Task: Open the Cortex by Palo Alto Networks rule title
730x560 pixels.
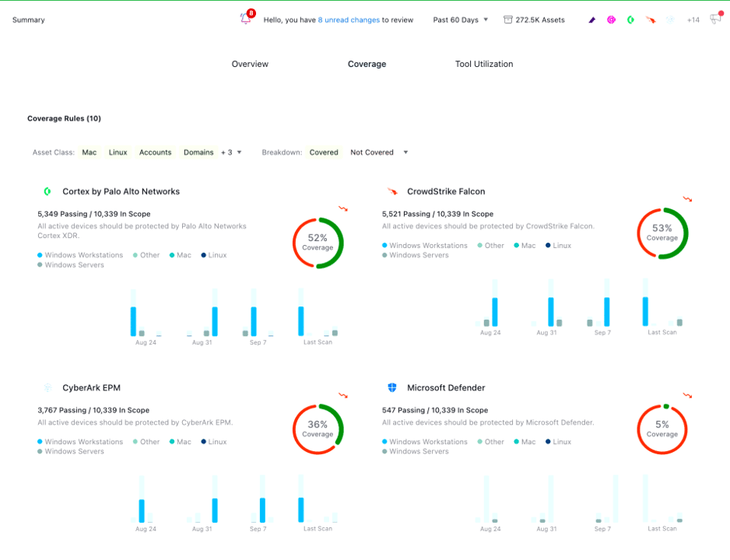Action: point(121,191)
